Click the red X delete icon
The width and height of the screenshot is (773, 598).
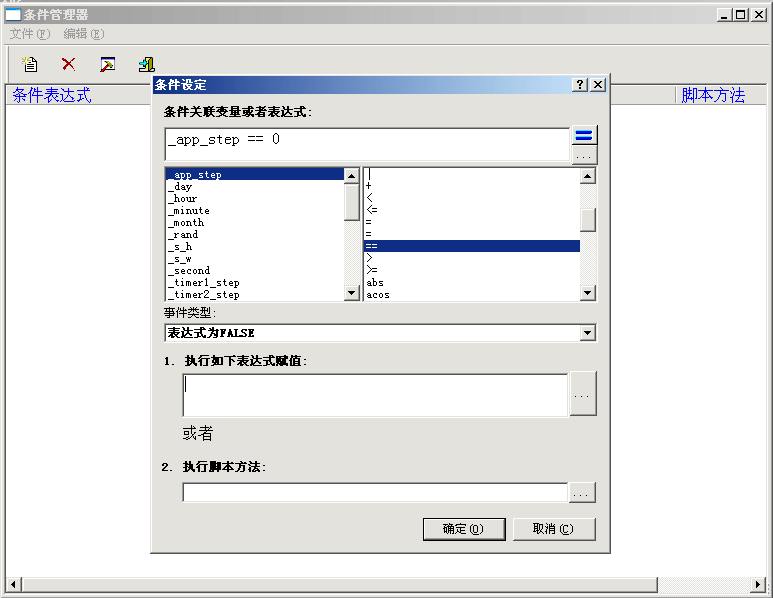pos(68,64)
